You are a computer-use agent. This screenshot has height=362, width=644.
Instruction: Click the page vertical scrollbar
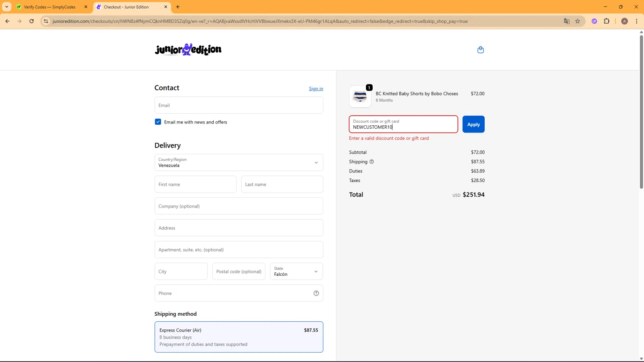[x=641, y=112]
